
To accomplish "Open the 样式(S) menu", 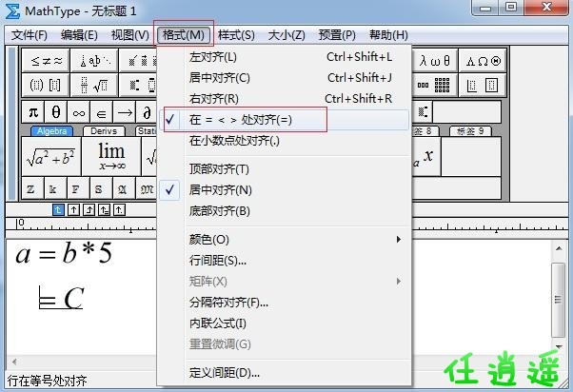I will coord(236,35).
